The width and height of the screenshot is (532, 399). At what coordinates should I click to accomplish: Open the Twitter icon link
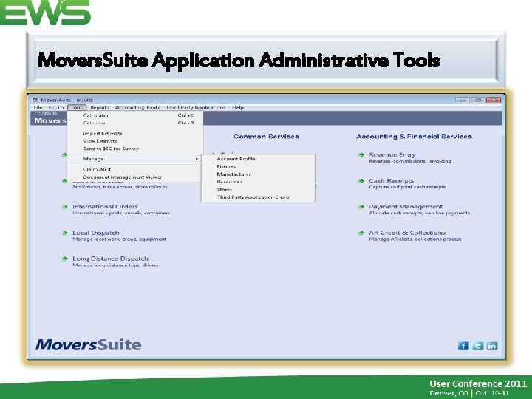point(478,346)
